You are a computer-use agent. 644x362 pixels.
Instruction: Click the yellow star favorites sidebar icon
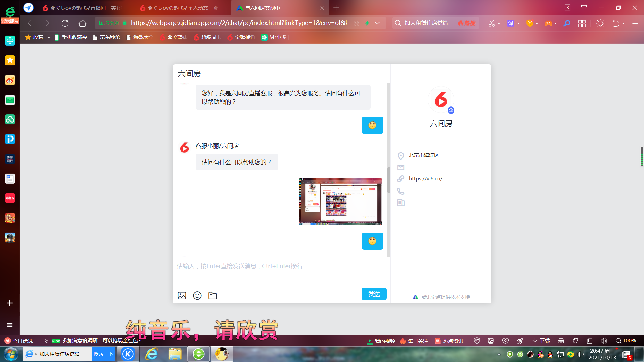click(x=10, y=60)
